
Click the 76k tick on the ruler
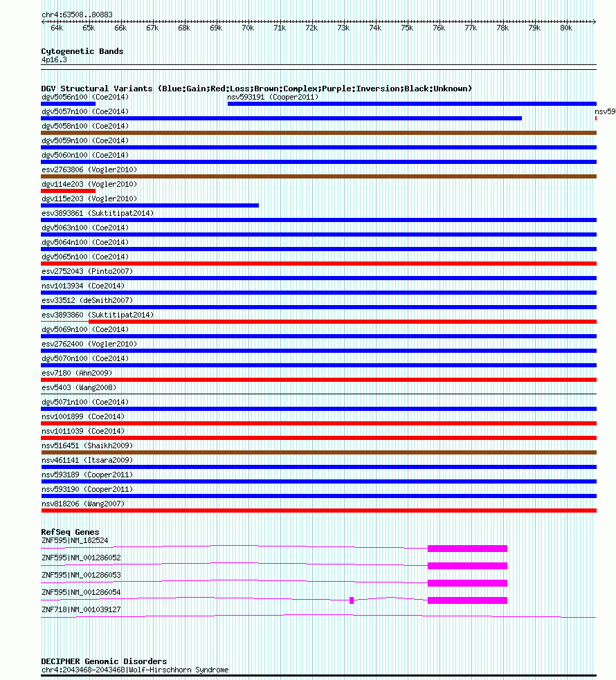pos(439,28)
